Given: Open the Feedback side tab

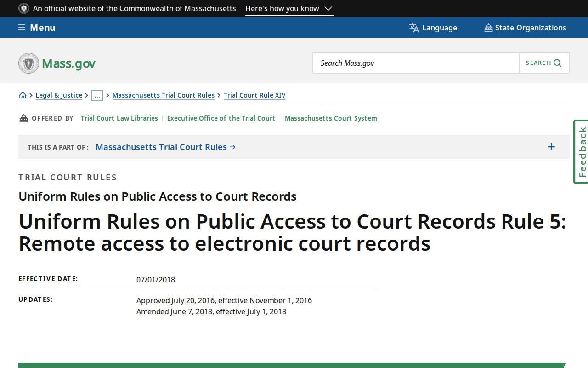Looking at the screenshot, I should coord(581,152).
